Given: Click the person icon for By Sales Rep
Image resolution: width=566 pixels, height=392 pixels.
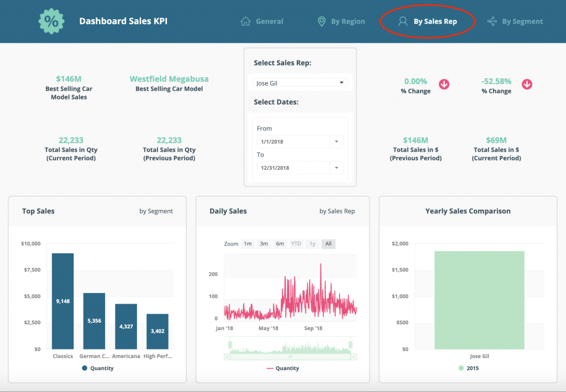Looking at the screenshot, I should pos(403,22).
